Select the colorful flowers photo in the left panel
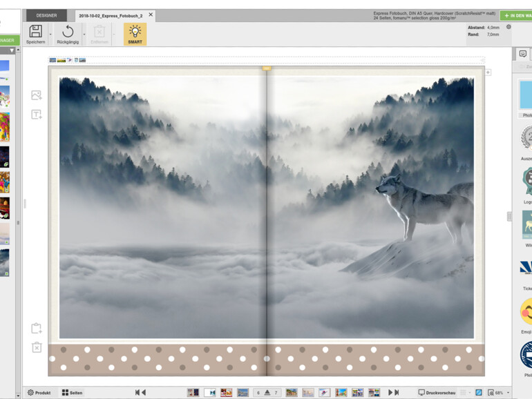The width and height of the screenshot is (532, 399). 5,127
